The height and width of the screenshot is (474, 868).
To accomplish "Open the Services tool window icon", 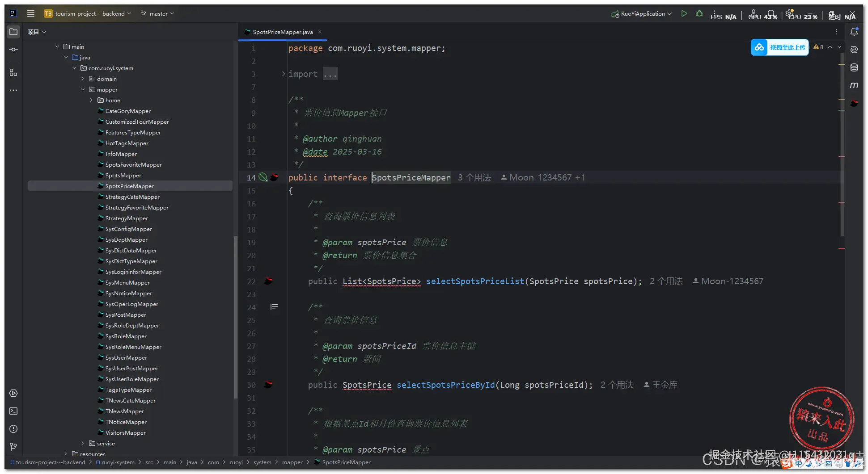I will click(x=13, y=393).
